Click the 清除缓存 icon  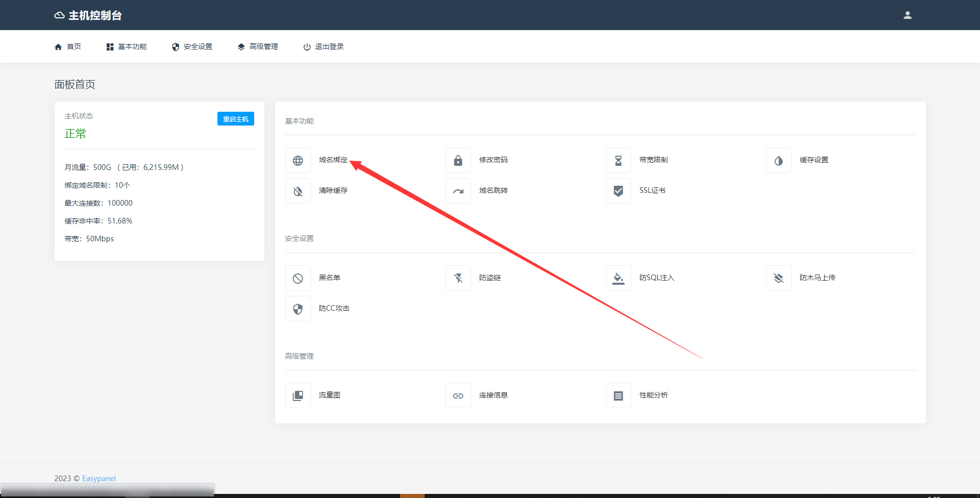pos(298,191)
